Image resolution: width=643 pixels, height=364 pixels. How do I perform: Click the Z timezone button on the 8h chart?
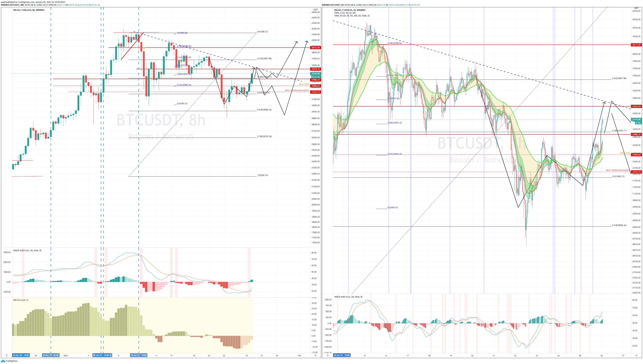point(7,355)
